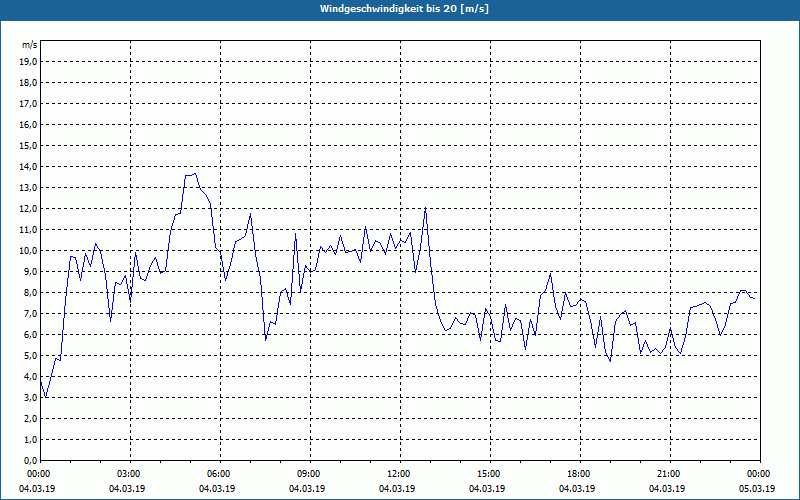
Task: Select the y-axis label "1,0"
Action: point(30,440)
